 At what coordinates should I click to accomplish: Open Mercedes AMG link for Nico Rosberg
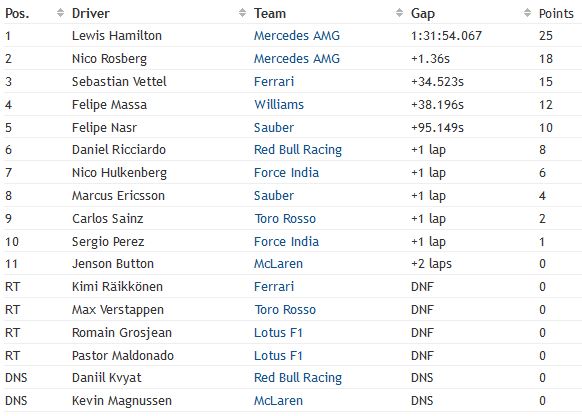pos(297,59)
